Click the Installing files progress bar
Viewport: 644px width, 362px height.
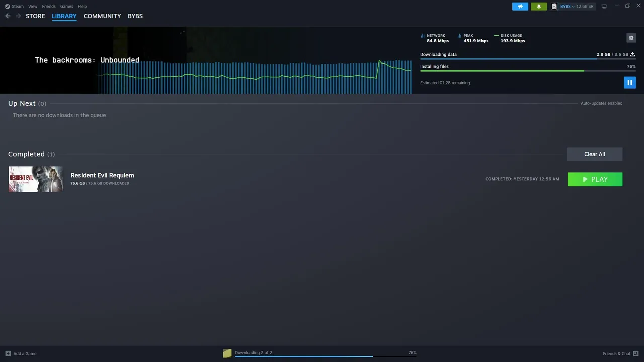(x=528, y=71)
